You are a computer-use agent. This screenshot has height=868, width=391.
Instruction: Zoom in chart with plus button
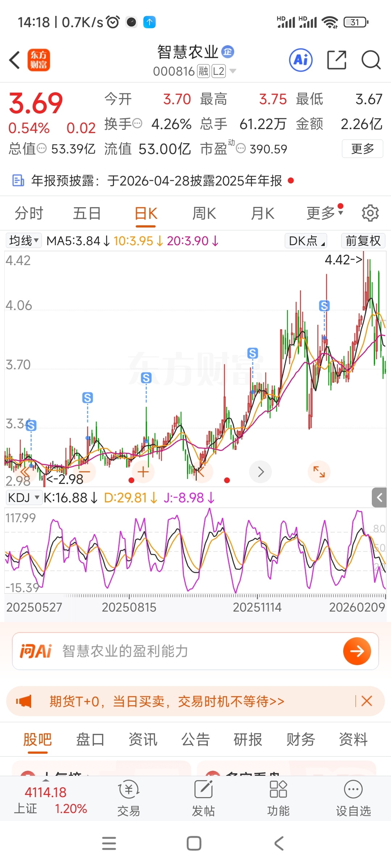143,472
